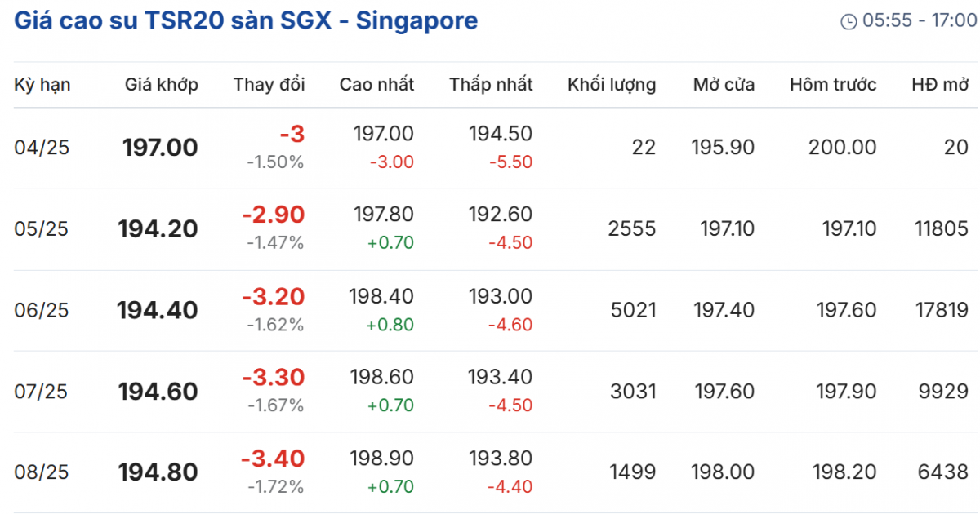Click the clock icon beside the time

click(849, 21)
